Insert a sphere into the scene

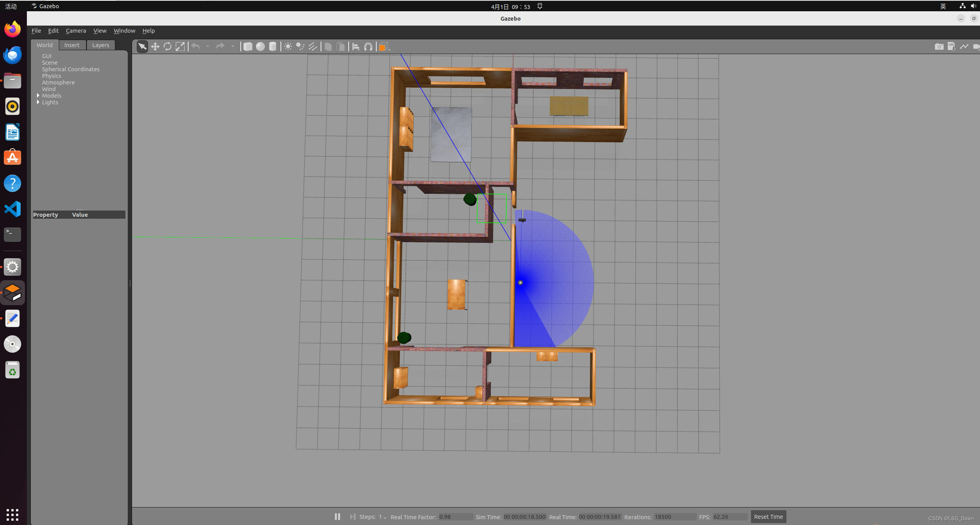260,46
